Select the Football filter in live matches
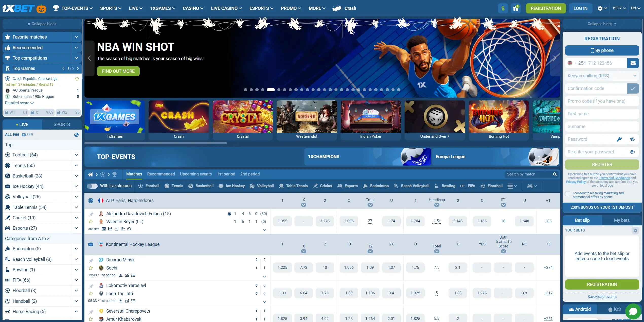 (149, 186)
